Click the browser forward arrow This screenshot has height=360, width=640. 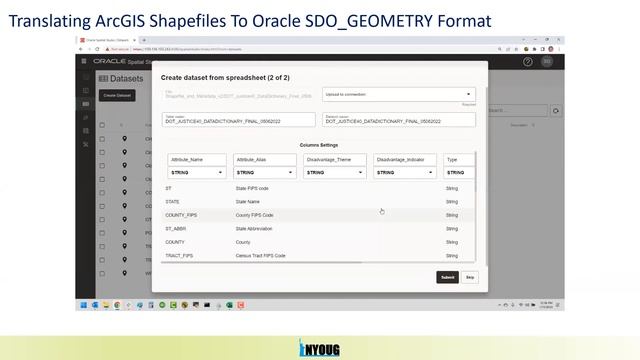click(89, 49)
